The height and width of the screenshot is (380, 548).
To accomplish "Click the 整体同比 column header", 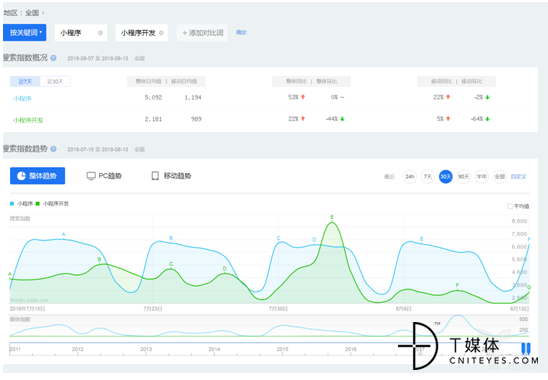I will tap(296, 81).
